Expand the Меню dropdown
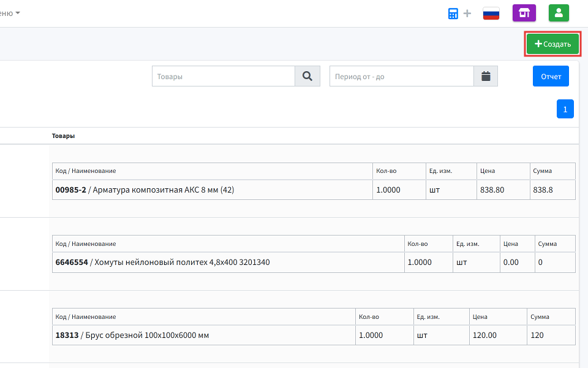The width and height of the screenshot is (588, 368). [x=10, y=13]
